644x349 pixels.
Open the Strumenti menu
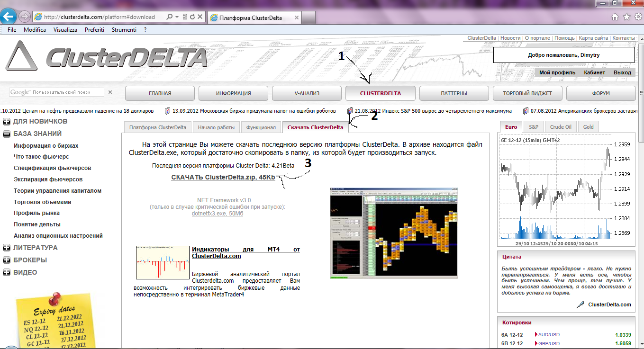(x=124, y=29)
